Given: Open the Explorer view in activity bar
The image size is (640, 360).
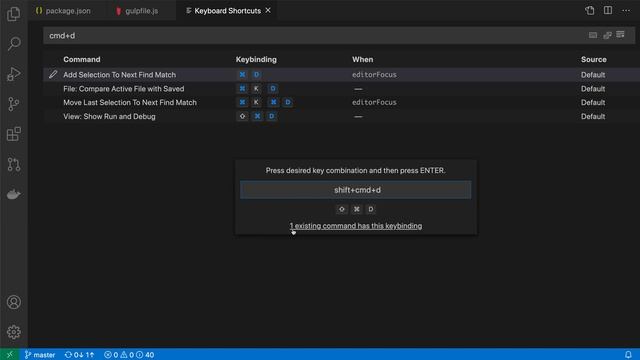Looking at the screenshot, I should [x=13, y=14].
